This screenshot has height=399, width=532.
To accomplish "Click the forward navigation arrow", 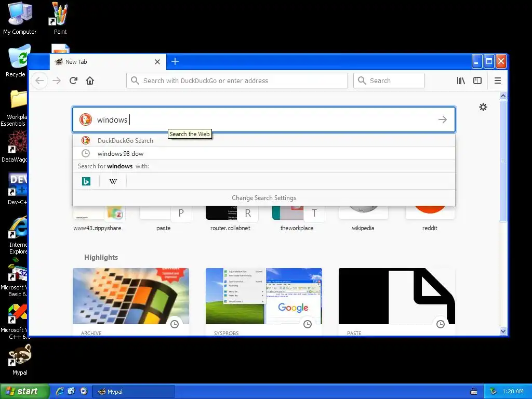I will pos(57,81).
